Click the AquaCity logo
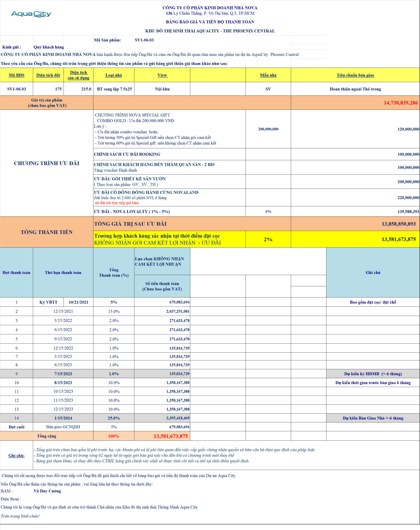420x530 pixels. click(31, 14)
